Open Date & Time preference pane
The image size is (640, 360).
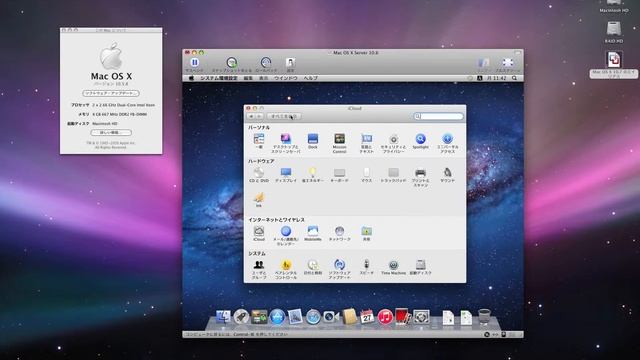[x=313, y=267]
